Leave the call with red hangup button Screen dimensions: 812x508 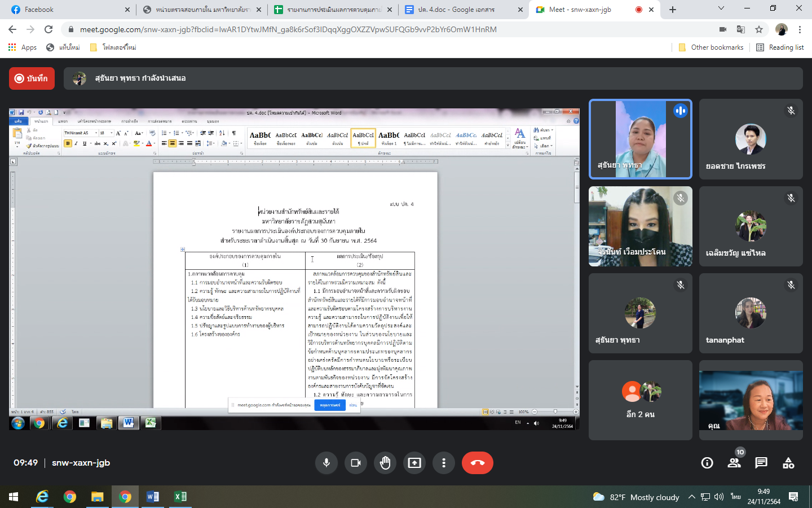(x=477, y=463)
